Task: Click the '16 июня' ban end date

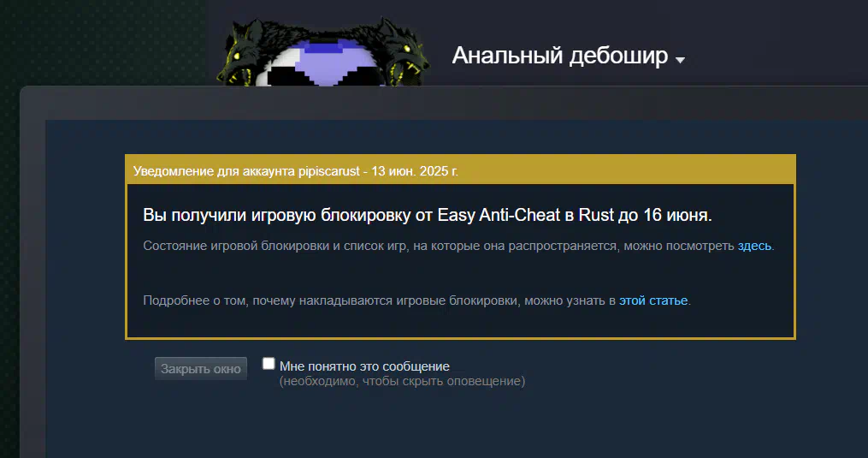Action: pos(676,215)
